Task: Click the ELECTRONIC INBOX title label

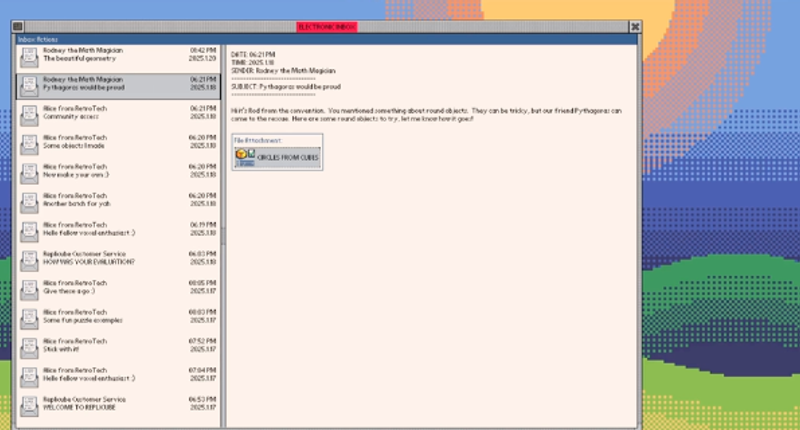Action: [x=327, y=27]
